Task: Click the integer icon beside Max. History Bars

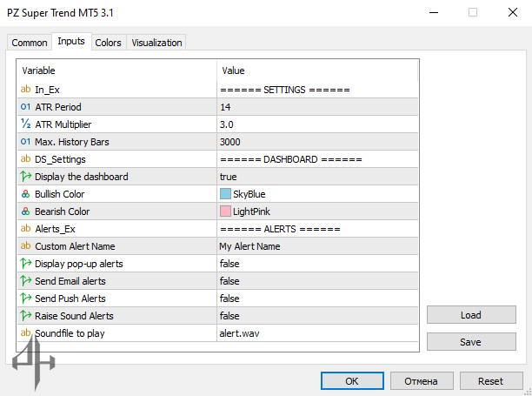Action: 25,142
